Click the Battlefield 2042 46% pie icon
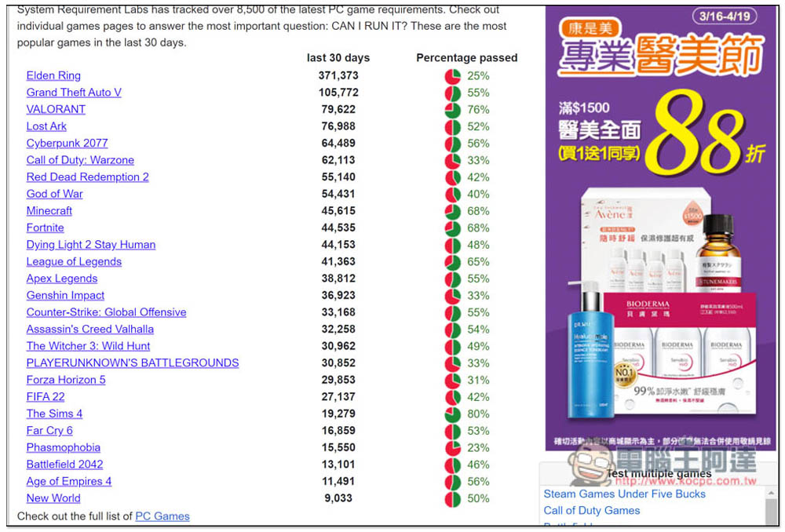785x532 pixels. (453, 465)
